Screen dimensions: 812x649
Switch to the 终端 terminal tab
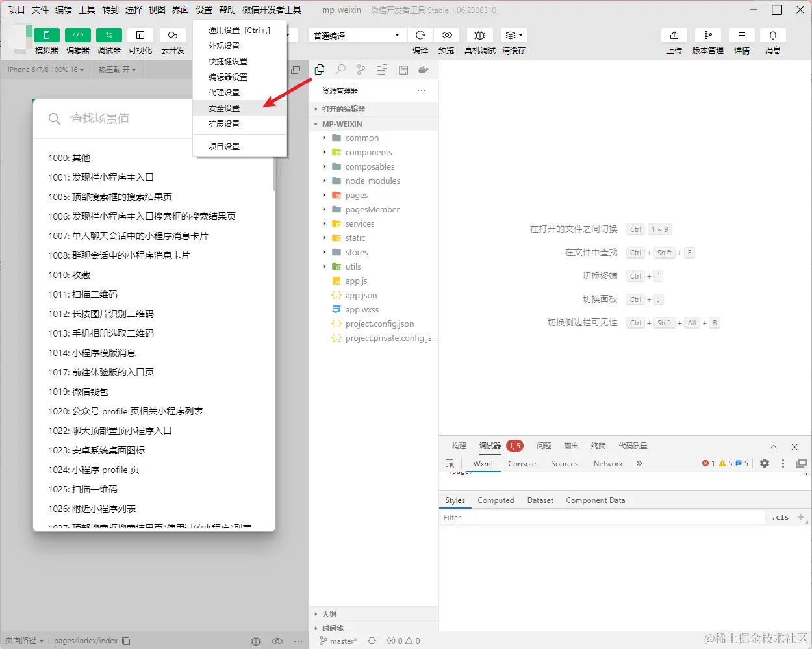tap(598, 446)
